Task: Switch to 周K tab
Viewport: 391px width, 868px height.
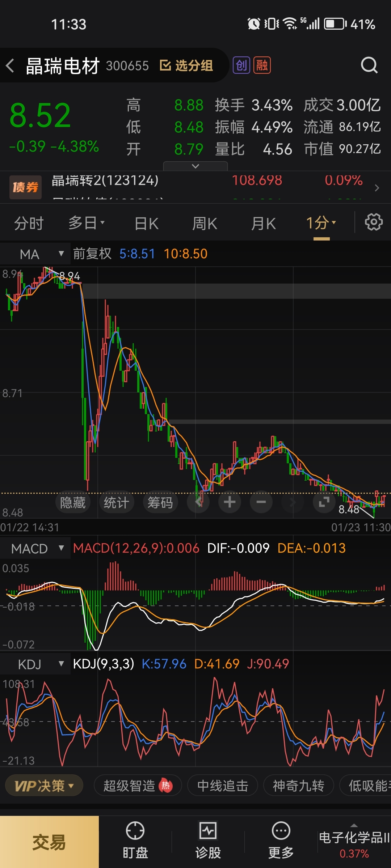Action: tap(205, 223)
